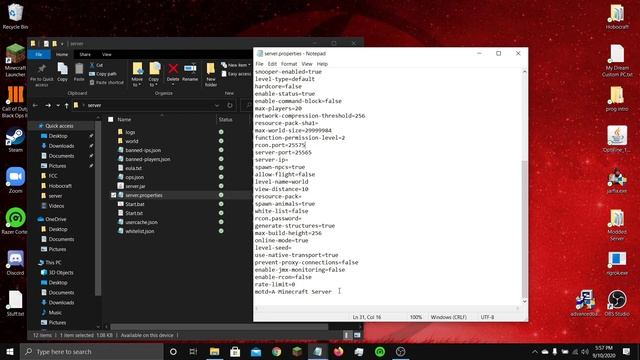Switch Explorer to details view toggle

click(x=347, y=335)
